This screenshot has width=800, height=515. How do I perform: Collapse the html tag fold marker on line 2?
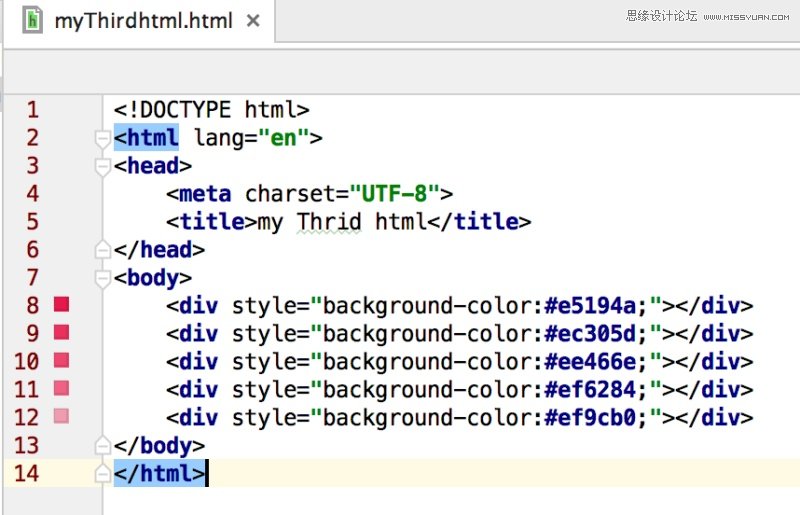coord(101,139)
